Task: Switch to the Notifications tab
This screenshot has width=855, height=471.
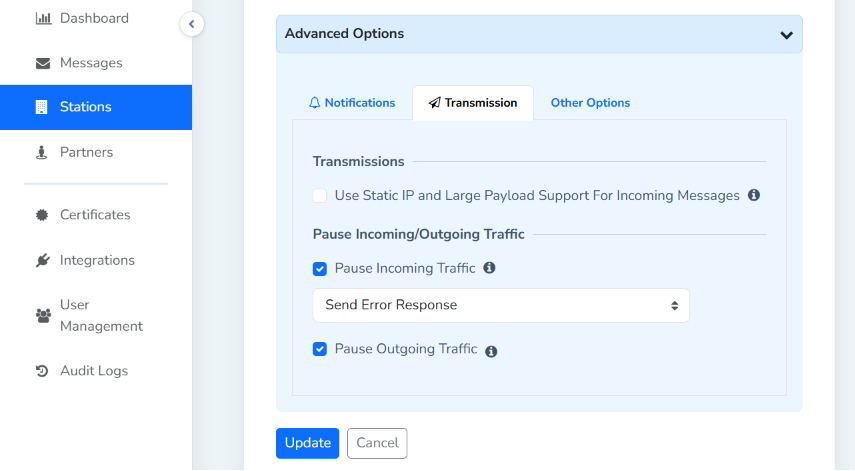Action: click(352, 103)
